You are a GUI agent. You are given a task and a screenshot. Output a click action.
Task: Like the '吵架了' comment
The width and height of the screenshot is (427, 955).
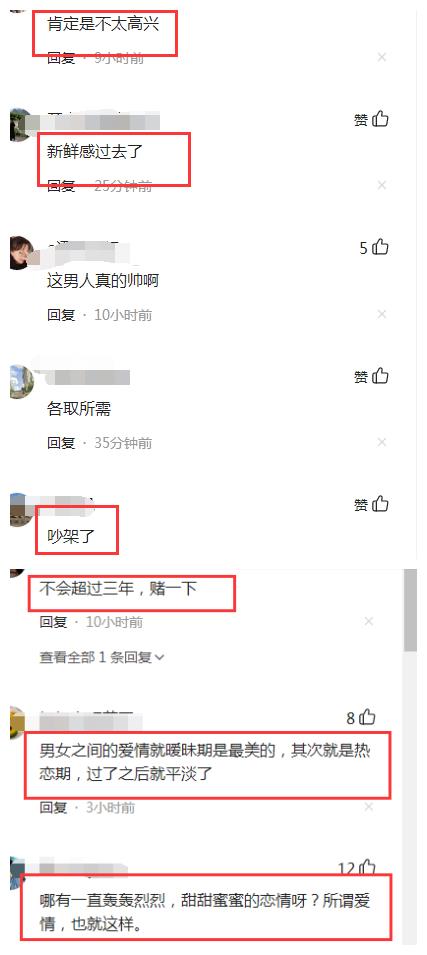coord(372,504)
